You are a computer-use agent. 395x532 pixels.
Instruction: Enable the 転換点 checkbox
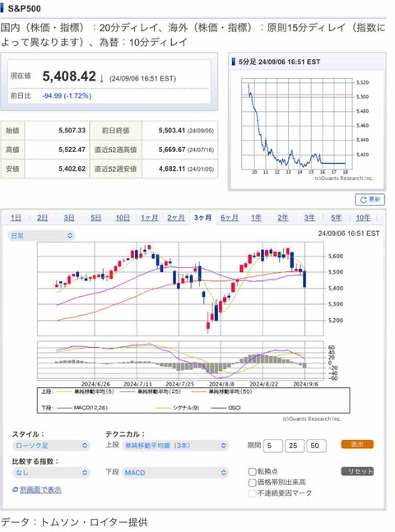coord(253,472)
